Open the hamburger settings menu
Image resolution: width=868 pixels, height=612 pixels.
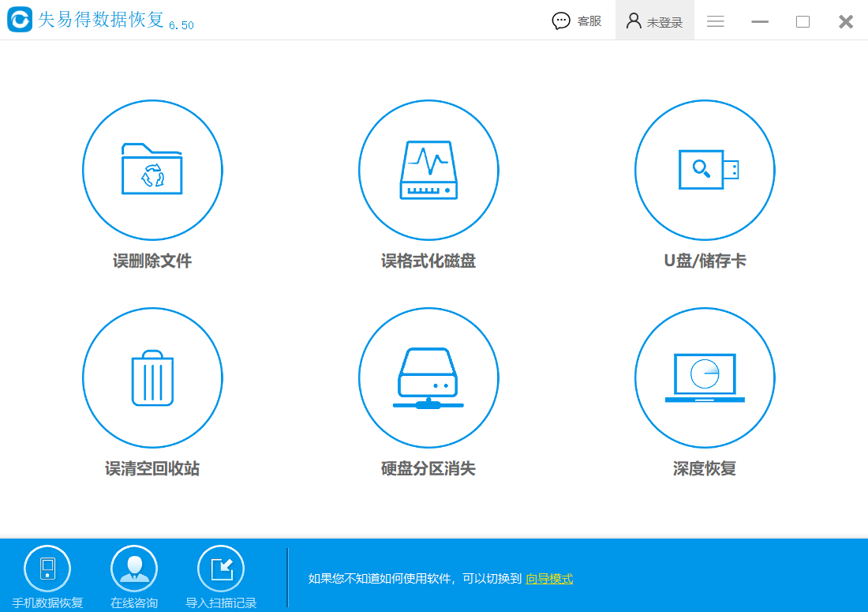point(715,21)
